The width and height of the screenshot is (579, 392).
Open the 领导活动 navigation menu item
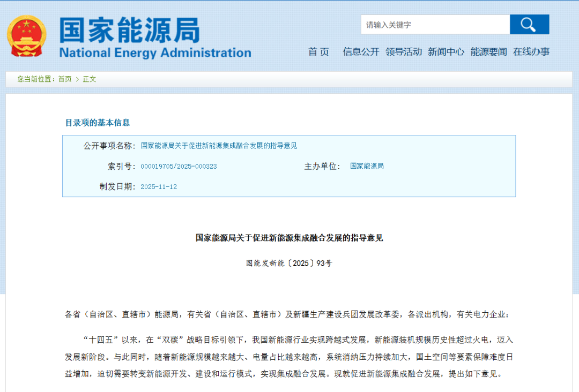pyautogui.click(x=404, y=52)
